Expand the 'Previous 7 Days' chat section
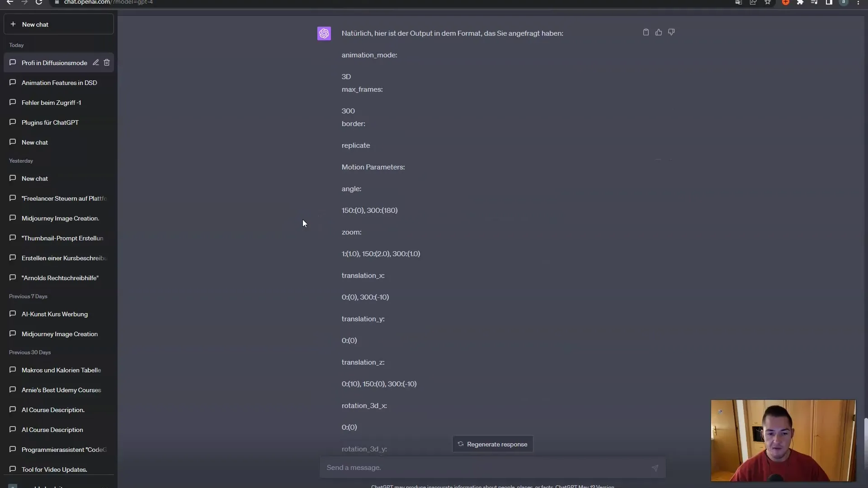This screenshot has height=488, width=868. pos(28,296)
